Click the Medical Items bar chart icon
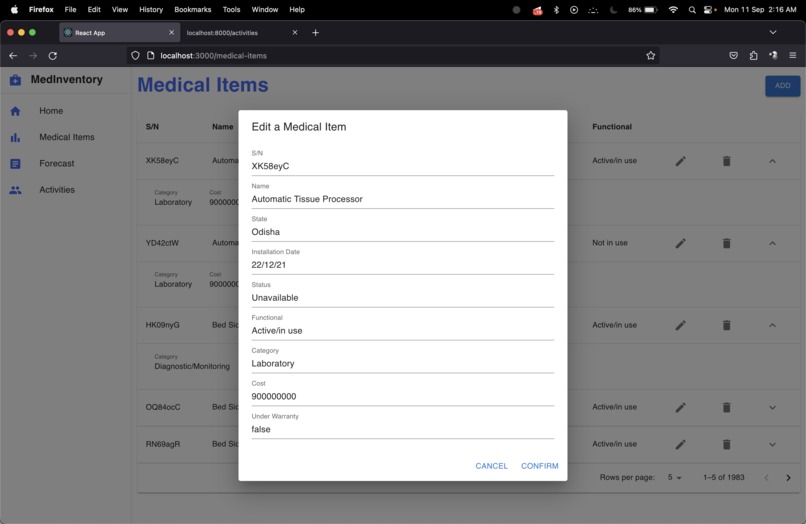Image resolution: width=806 pixels, height=524 pixels. 15,137
